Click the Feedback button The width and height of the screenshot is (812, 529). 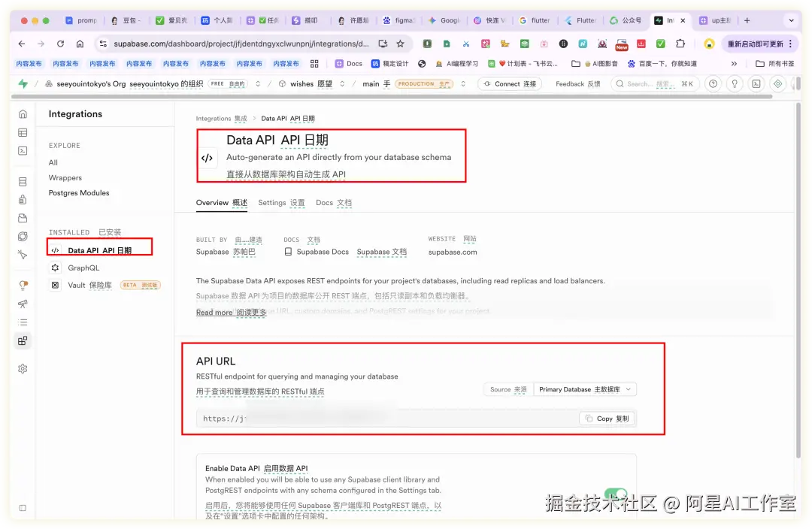pyautogui.click(x=577, y=84)
